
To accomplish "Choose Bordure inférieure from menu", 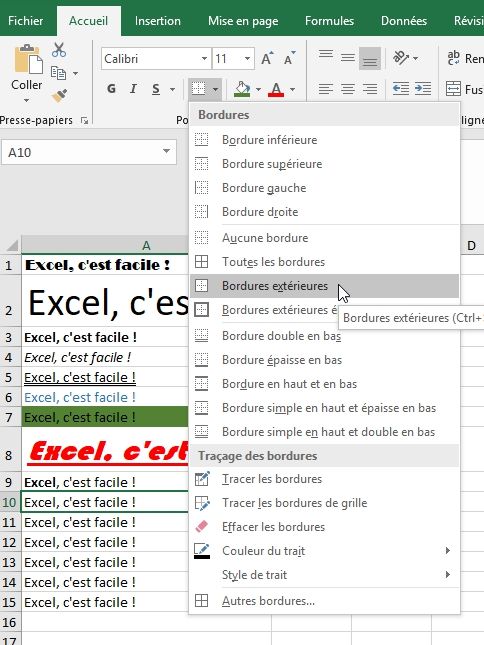I will [x=324, y=140].
